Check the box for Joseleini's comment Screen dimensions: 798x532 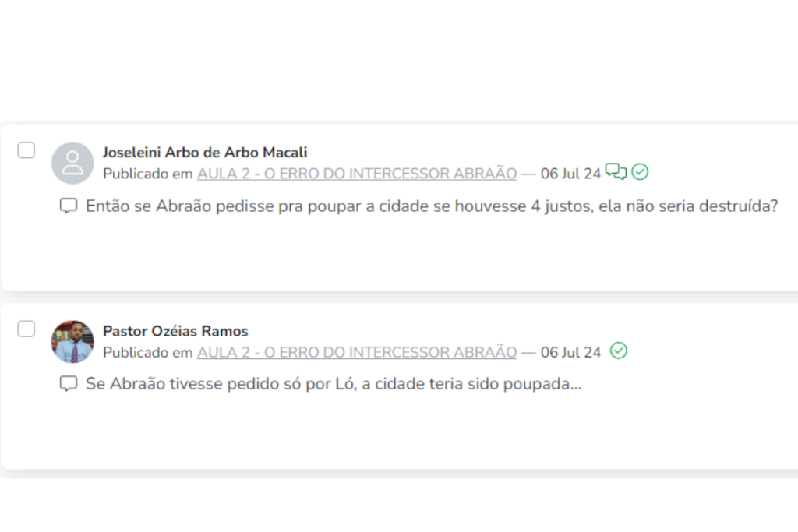[x=26, y=150]
